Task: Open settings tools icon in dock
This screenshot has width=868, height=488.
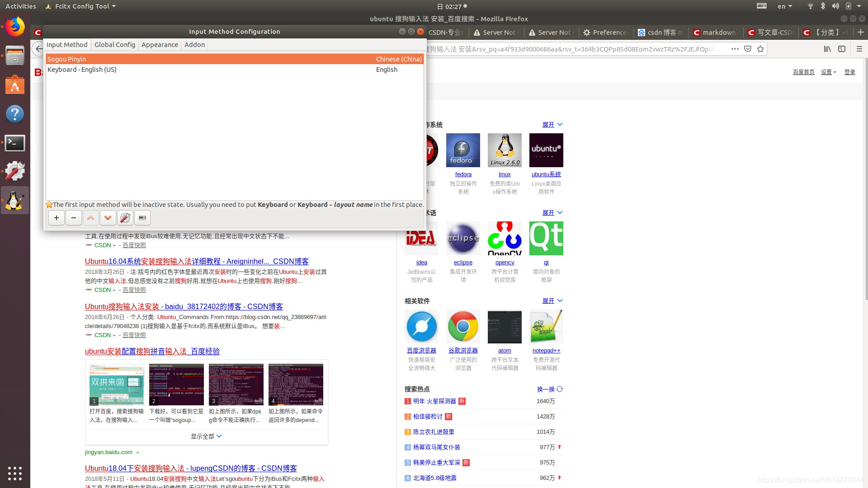Action: (x=15, y=171)
